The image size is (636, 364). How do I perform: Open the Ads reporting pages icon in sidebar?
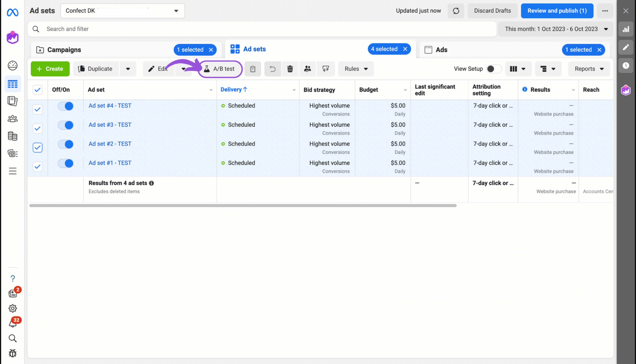(12, 101)
